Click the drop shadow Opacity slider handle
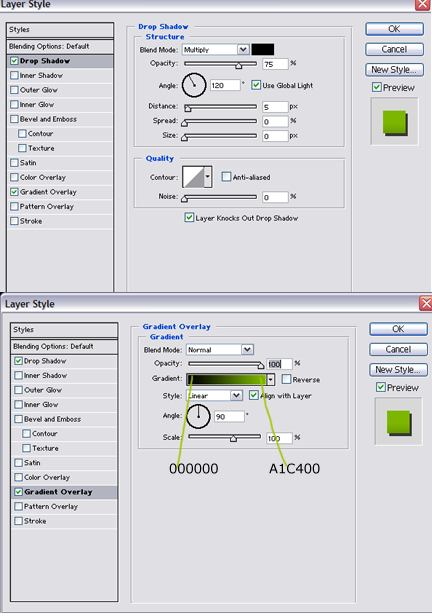 coord(239,66)
